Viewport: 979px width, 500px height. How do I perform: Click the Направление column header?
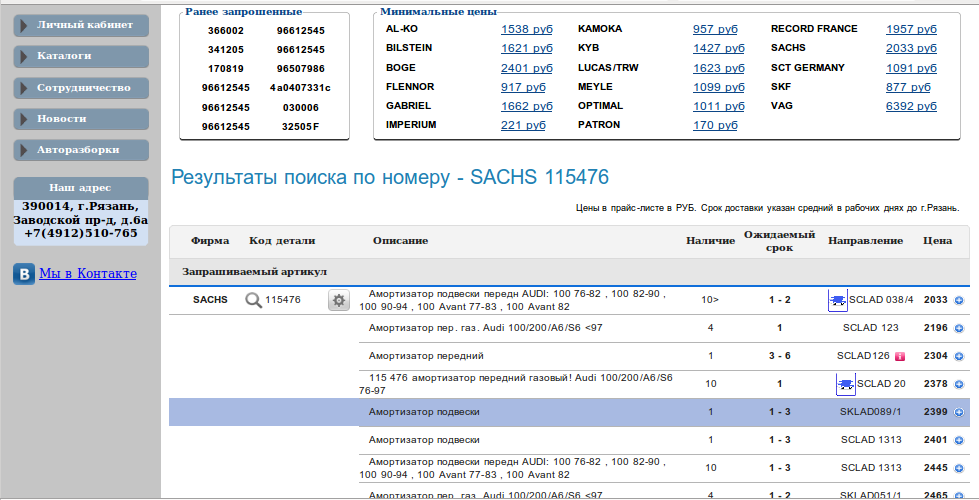(x=866, y=241)
